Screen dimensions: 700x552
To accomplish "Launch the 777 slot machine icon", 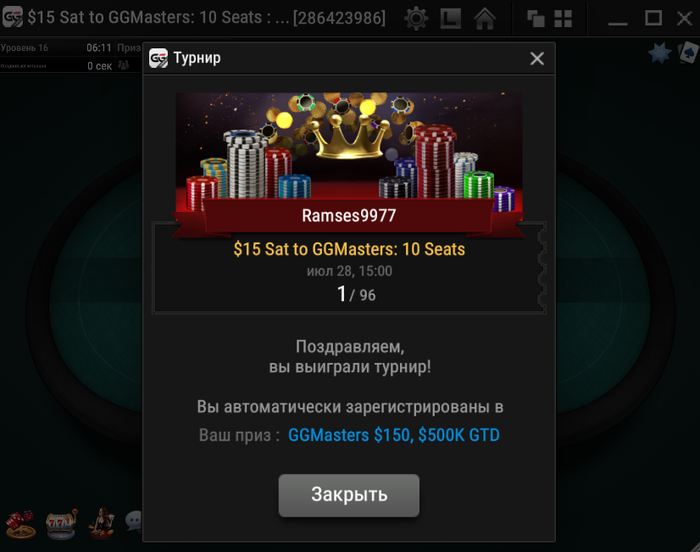I will 61,524.
